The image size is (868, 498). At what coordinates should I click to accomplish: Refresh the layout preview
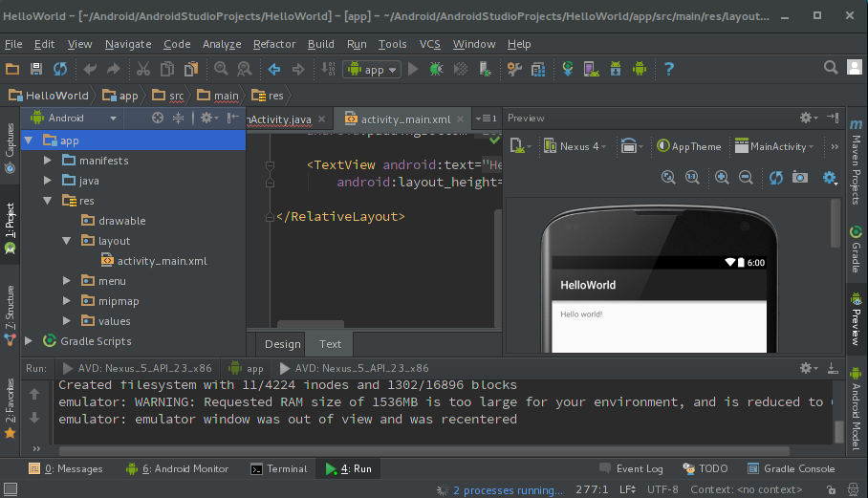tap(776, 177)
